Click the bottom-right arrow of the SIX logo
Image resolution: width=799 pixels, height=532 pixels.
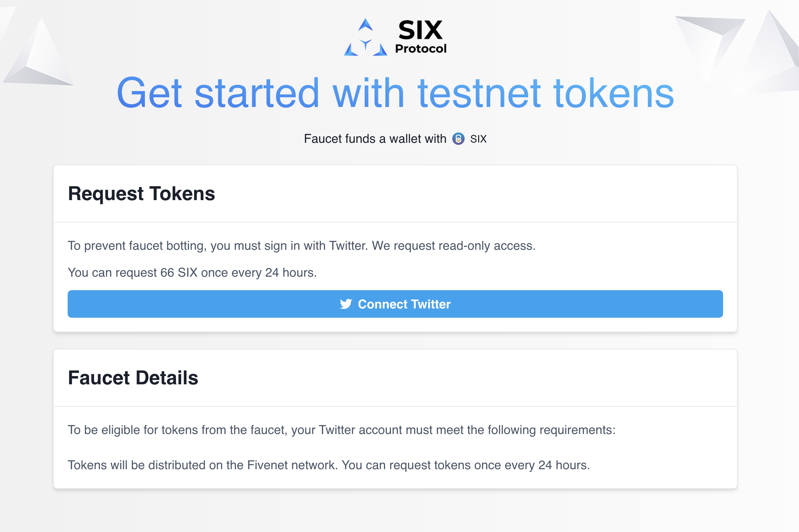click(x=380, y=50)
